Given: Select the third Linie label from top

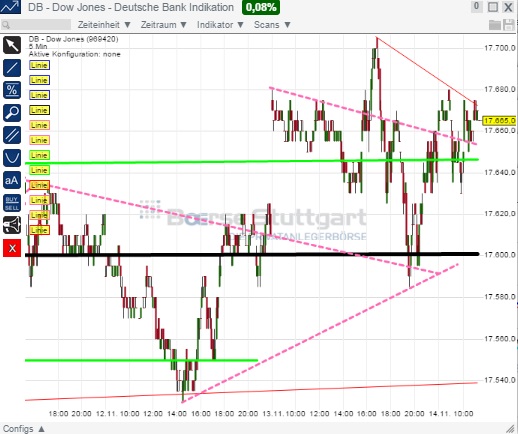Looking at the screenshot, I should tap(39, 95).
